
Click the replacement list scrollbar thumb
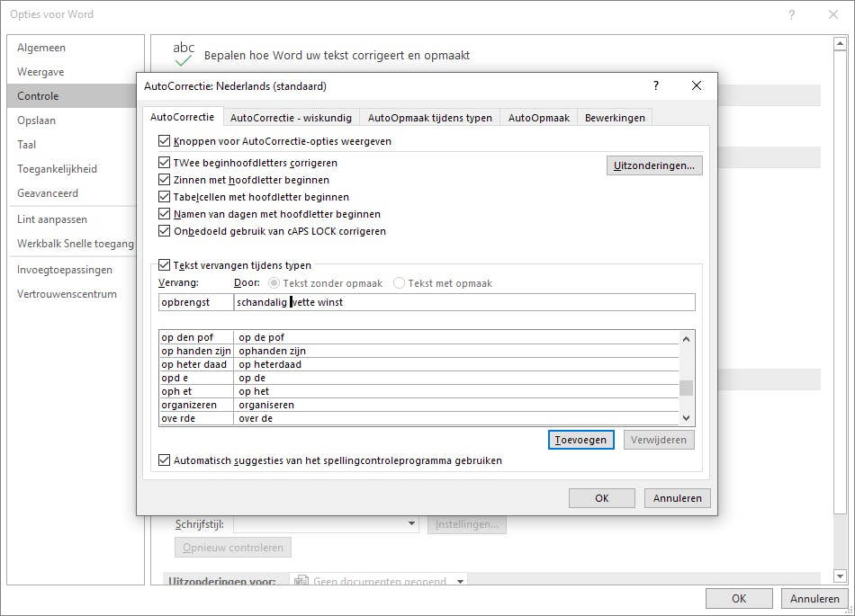tap(687, 388)
